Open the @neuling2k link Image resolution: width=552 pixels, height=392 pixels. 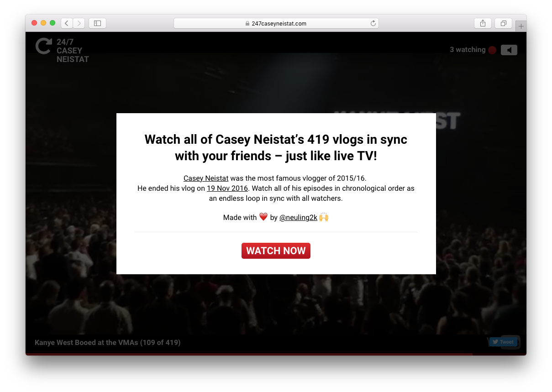pos(298,217)
